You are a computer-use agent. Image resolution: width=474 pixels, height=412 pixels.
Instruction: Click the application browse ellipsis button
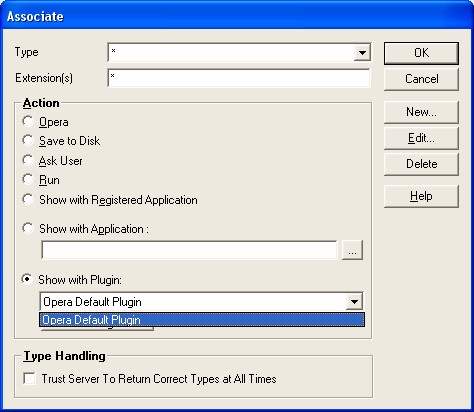(352, 250)
